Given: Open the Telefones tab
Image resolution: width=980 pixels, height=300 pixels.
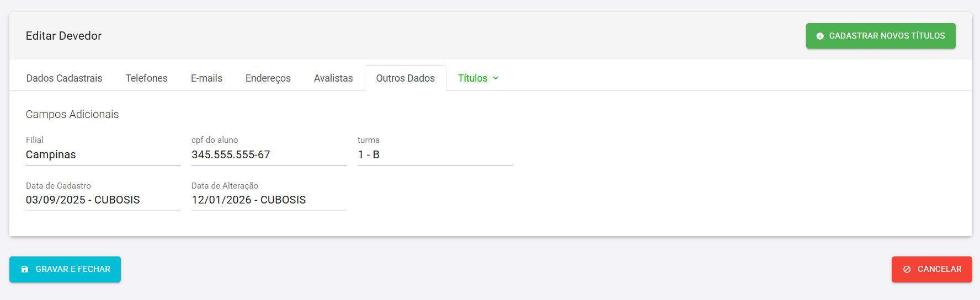Looking at the screenshot, I should (146, 78).
